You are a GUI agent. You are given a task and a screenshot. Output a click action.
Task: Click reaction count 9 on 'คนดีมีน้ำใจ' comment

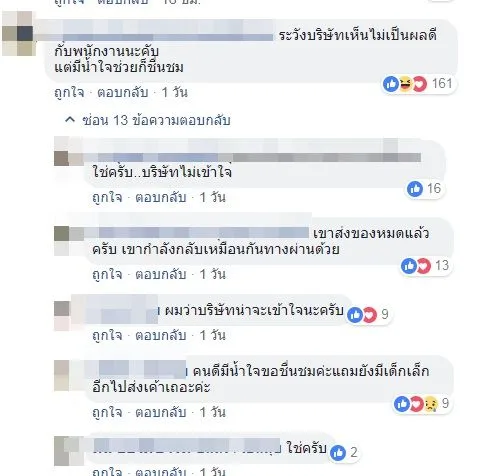(x=445, y=404)
